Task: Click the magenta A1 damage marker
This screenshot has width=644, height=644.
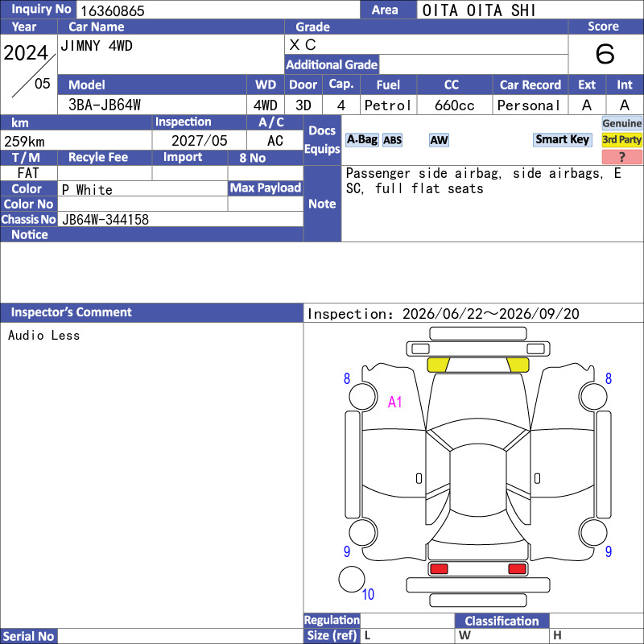Action: [394, 402]
